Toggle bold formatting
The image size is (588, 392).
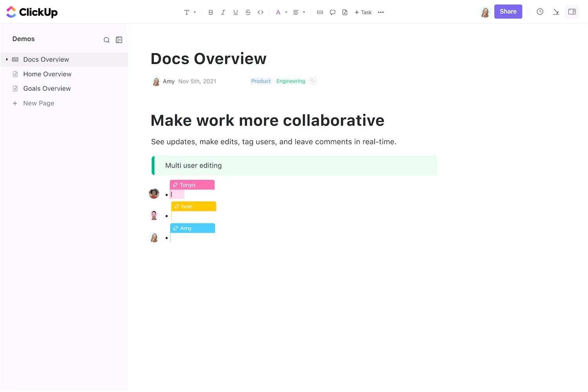pyautogui.click(x=211, y=12)
